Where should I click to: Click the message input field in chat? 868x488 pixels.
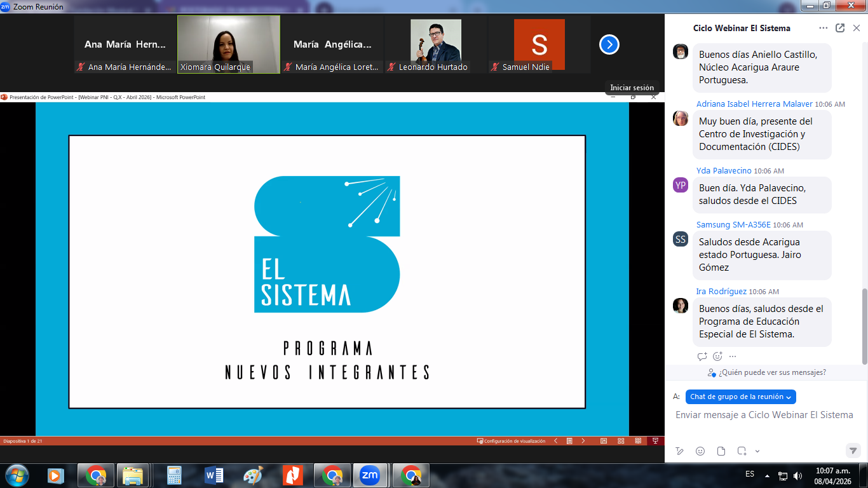[764, 415]
